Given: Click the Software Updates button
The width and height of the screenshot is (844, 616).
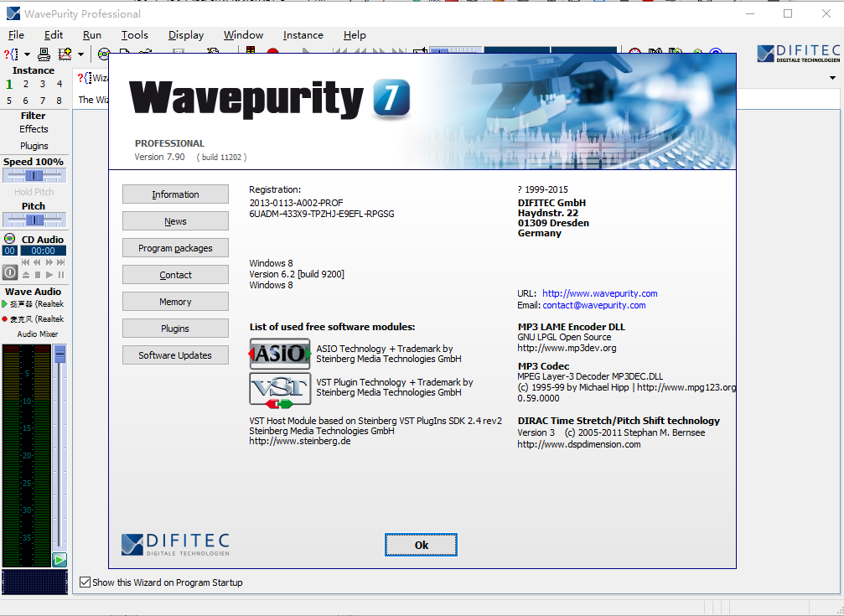Looking at the screenshot, I should point(175,355).
